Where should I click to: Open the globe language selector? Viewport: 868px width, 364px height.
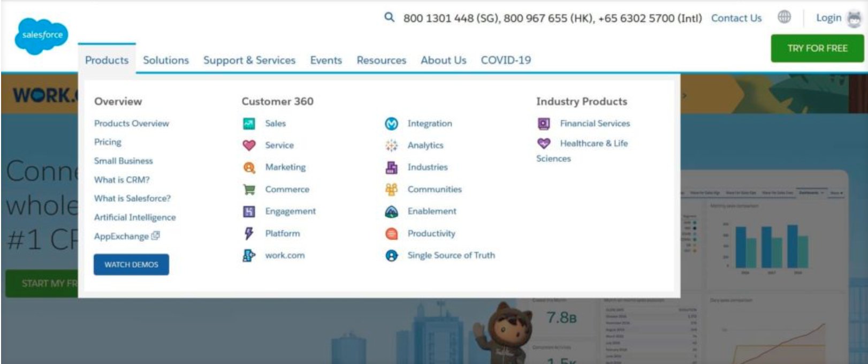click(784, 17)
